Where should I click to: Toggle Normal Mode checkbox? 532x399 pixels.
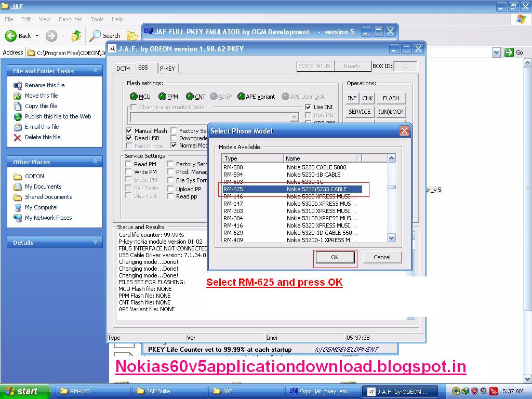coord(174,145)
